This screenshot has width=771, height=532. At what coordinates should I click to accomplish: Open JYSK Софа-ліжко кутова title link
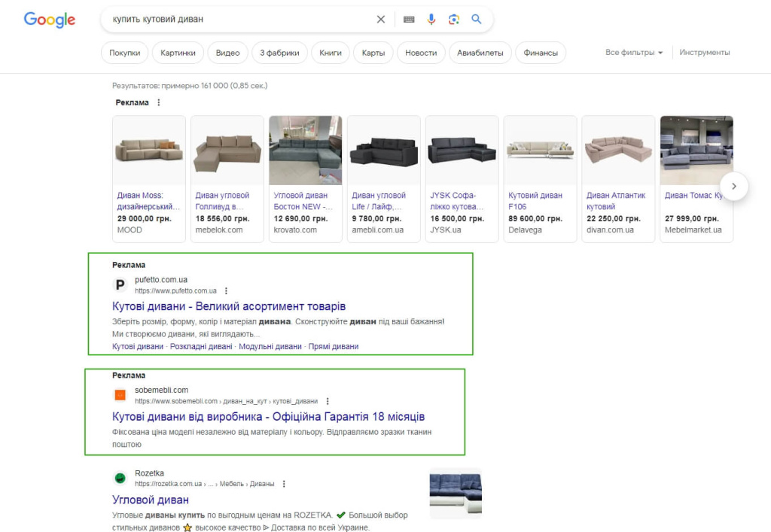tap(457, 201)
